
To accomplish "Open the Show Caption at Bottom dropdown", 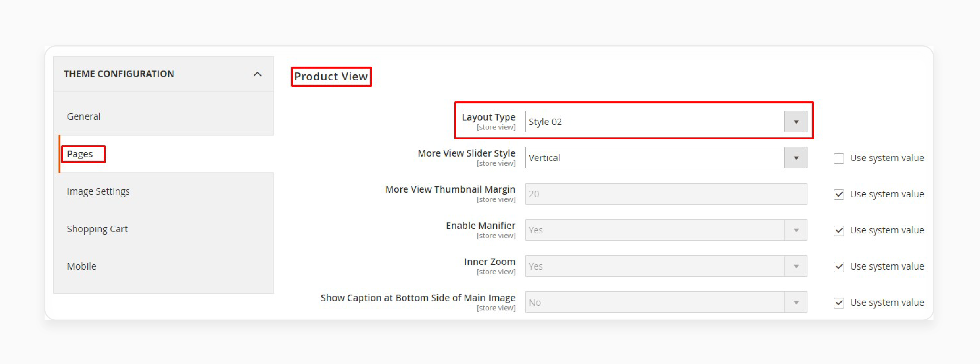I will pos(666,303).
